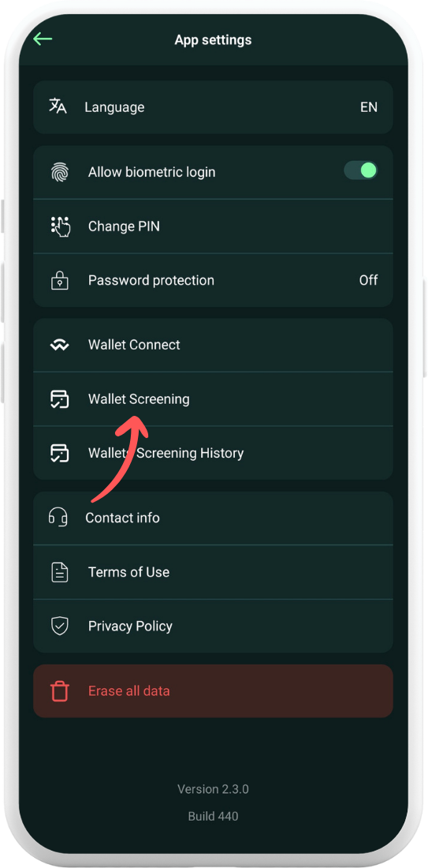Click the fingerprint biometric icon

(x=60, y=172)
